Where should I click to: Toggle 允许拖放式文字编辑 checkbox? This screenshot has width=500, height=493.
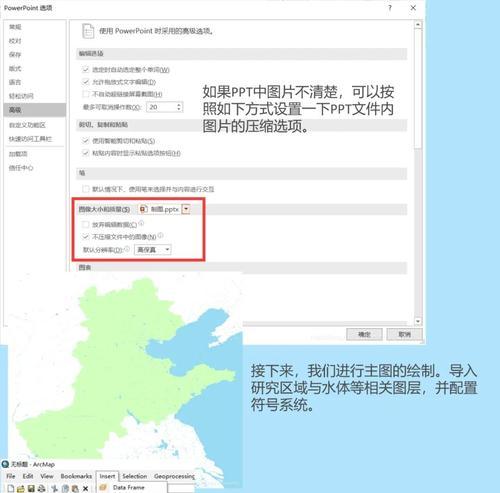[x=86, y=82]
